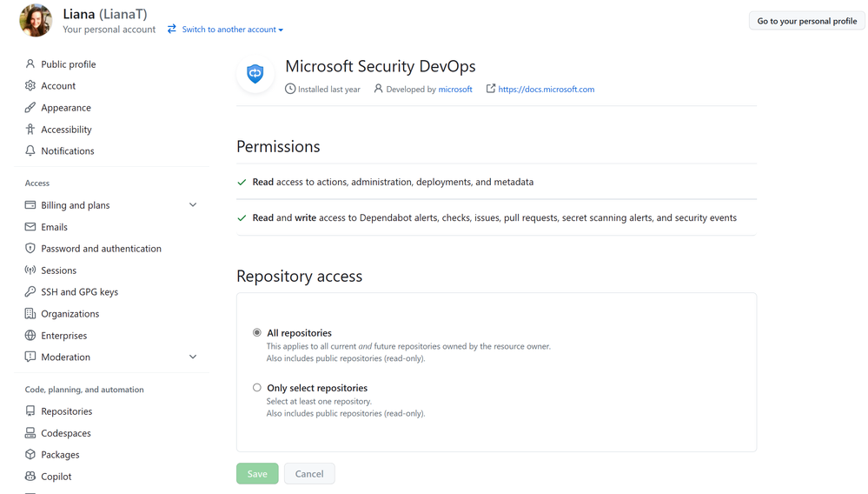868x494 pixels.
Task: Select All repositories radio button
Action: point(257,332)
